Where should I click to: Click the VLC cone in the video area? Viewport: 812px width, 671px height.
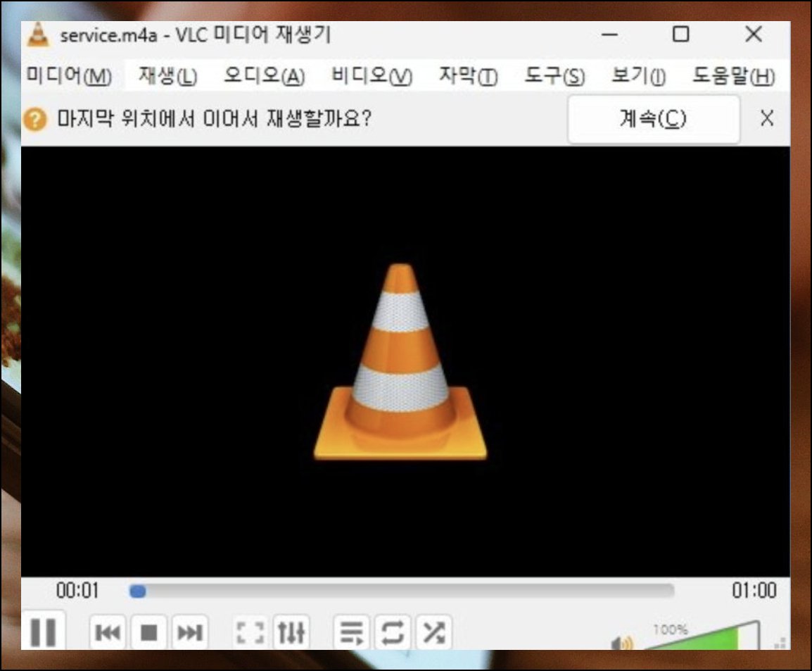tap(400, 362)
